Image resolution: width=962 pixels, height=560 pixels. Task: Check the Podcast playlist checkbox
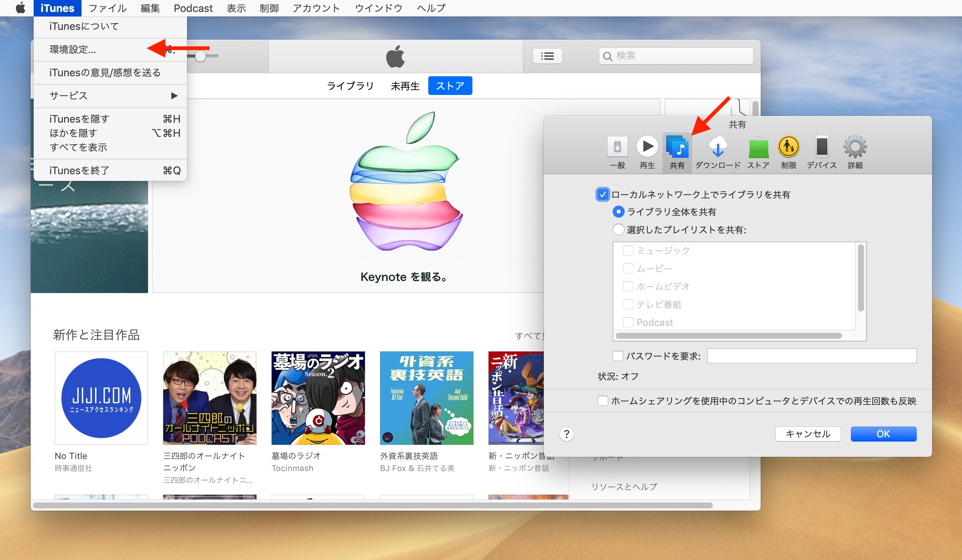(628, 322)
